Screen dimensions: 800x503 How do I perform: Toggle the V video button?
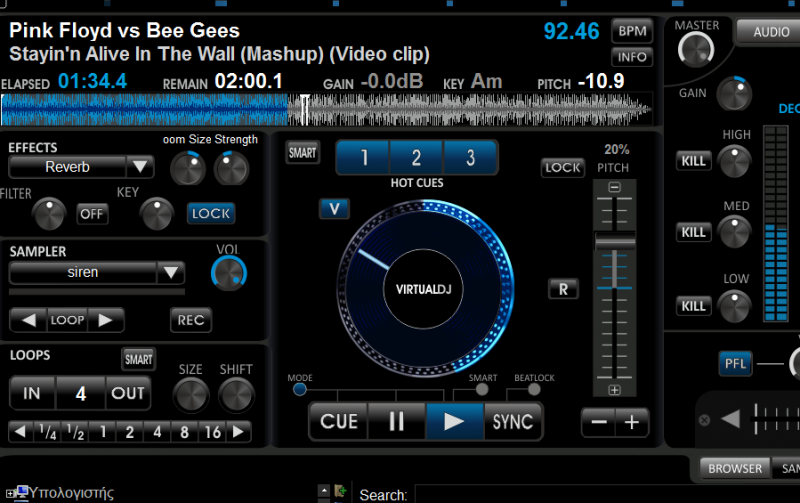pyautogui.click(x=334, y=209)
